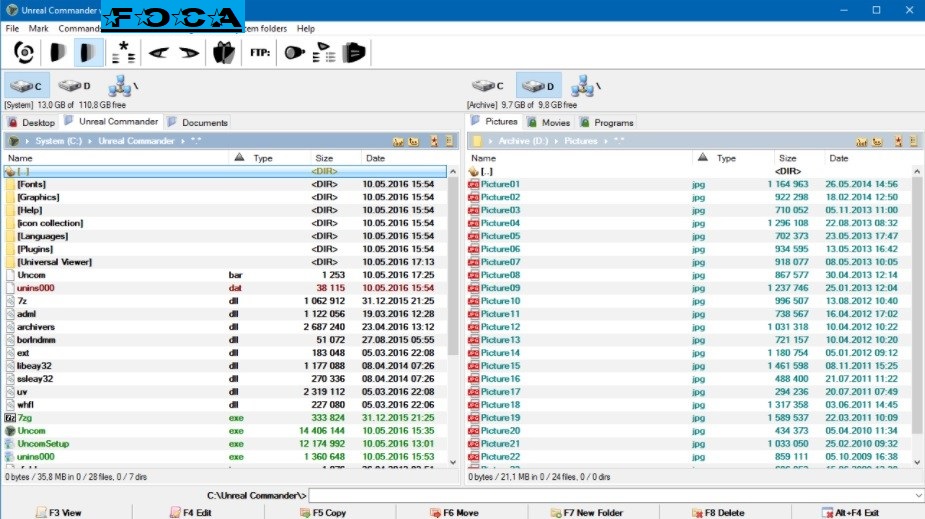Select the libeay32 dll file
The height and width of the screenshot is (519, 925).
pyautogui.click(x=225, y=366)
